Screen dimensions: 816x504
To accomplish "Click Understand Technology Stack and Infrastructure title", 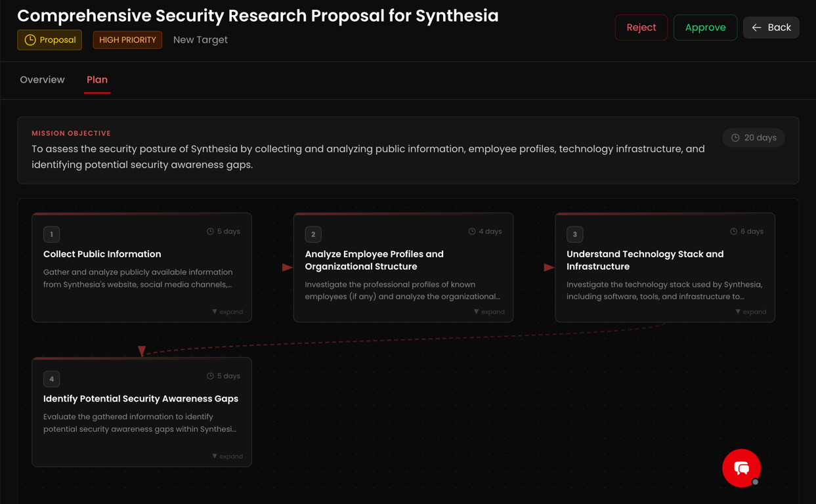I will 645,261.
